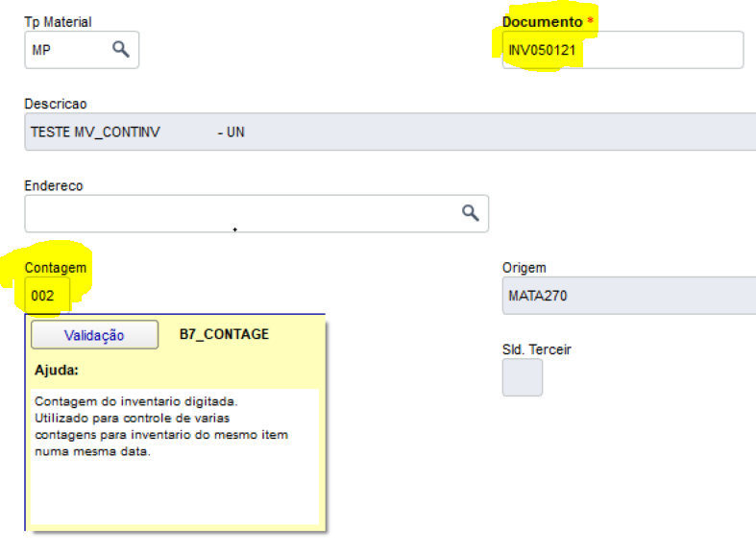Click the Contagem label

pyautogui.click(x=56, y=267)
